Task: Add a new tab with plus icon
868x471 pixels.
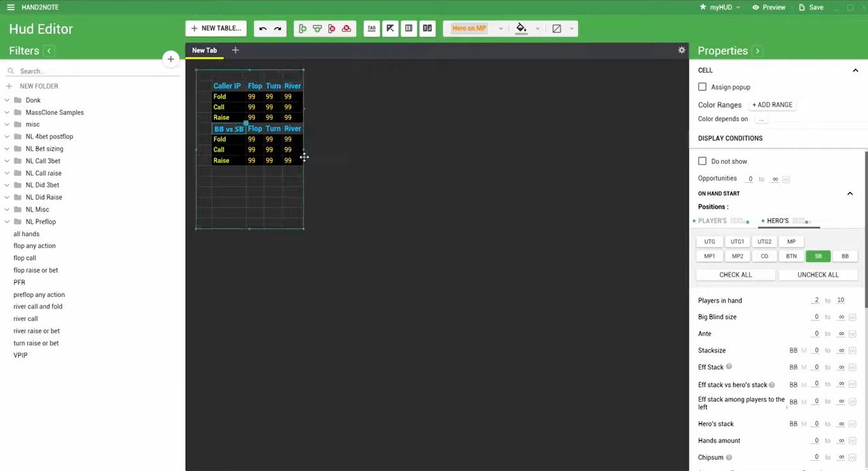Action: click(x=235, y=50)
